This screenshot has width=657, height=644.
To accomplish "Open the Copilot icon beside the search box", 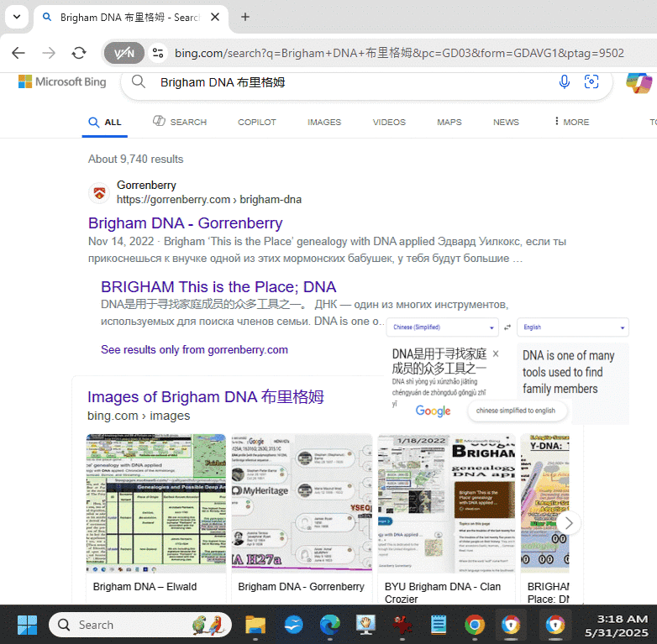I will click(x=639, y=83).
